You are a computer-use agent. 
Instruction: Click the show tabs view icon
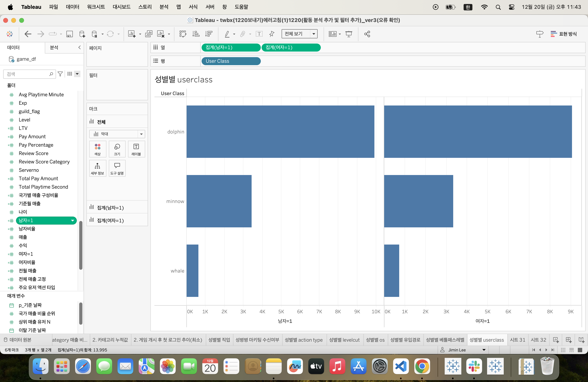click(580, 350)
